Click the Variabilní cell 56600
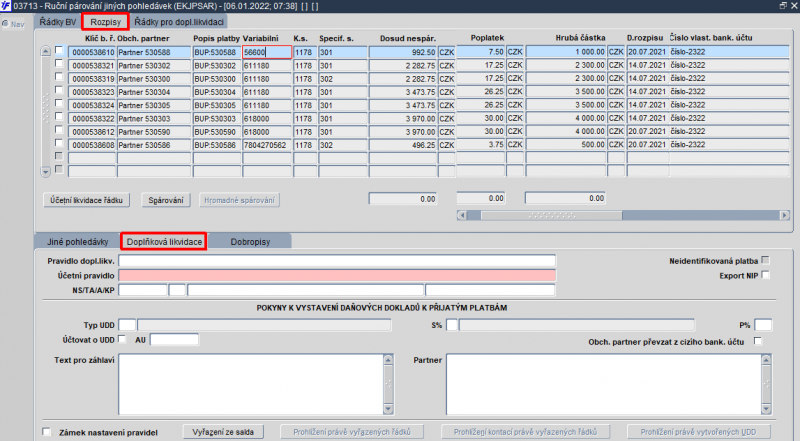The width and height of the screenshot is (800, 441). pos(267,52)
